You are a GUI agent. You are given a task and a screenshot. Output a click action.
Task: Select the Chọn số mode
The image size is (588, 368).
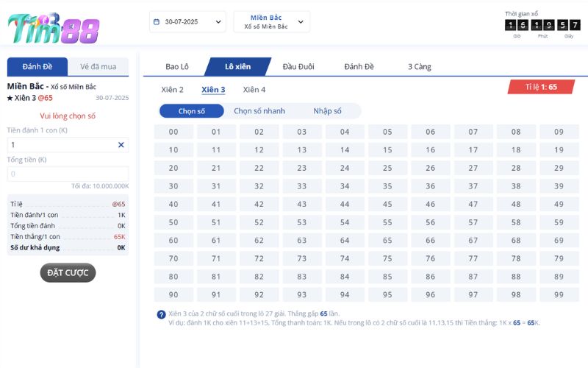191,111
